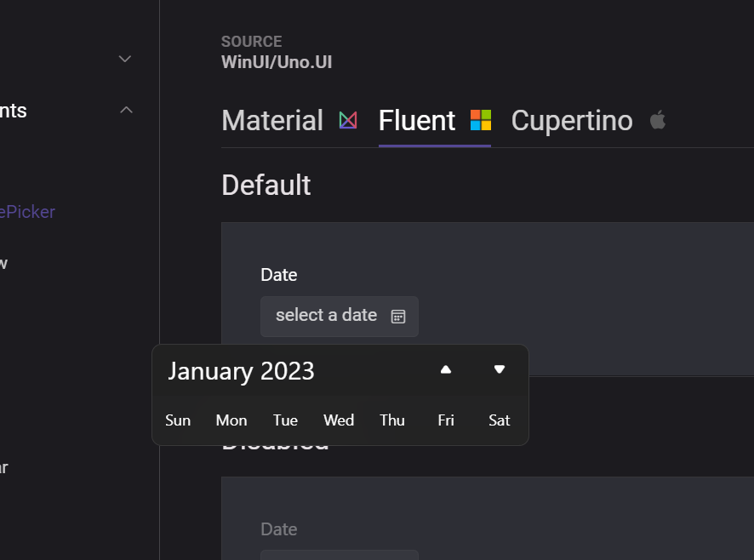Image resolution: width=754 pixels, height=560 pixels.
Task: Click the Cupertino Apple logo icon
Action: click(x=657, y=120)
